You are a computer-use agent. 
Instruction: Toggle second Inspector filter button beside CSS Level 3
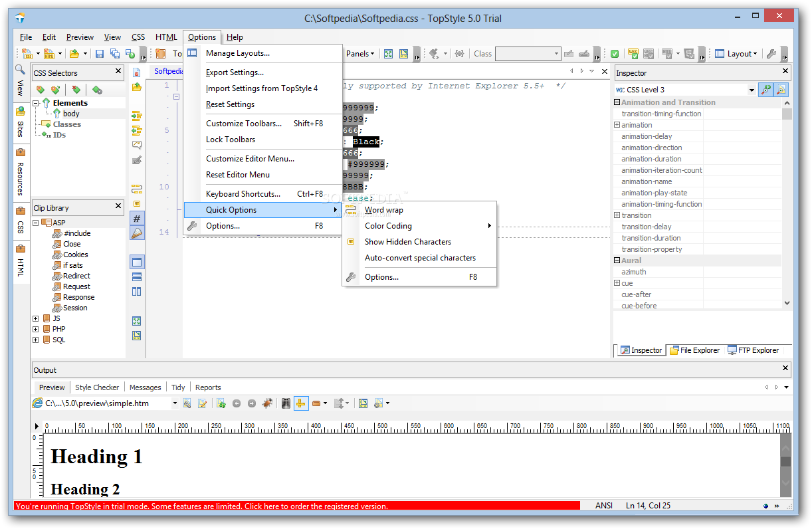click(x=781, y=90)
